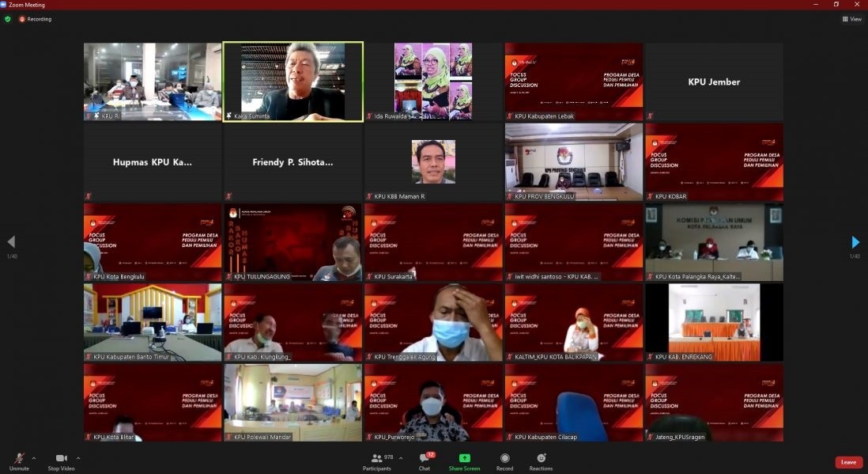The width and height of the screenshot is (868, 474).
Task: Select the KPU Jember participant tile
Action: (714, 82)
